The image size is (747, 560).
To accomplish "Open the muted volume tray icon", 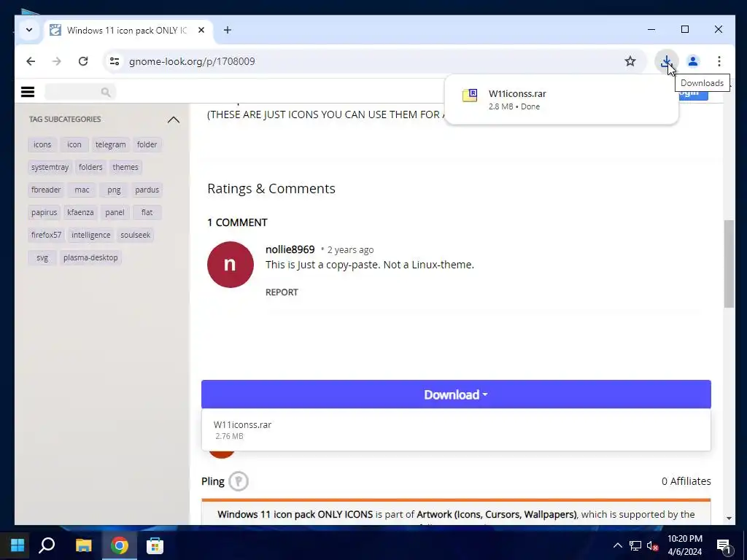I will pos(652,545).
